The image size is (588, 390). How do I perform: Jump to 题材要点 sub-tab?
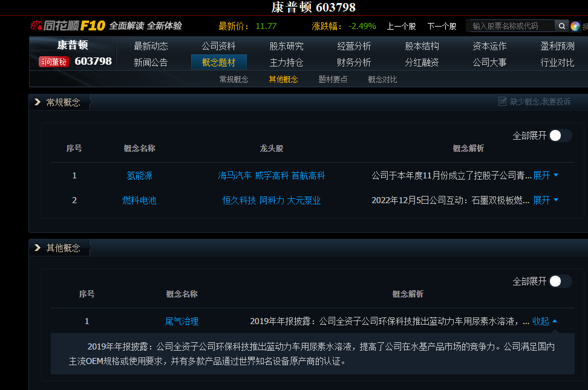pyautogui.click(x=333, y=79)
